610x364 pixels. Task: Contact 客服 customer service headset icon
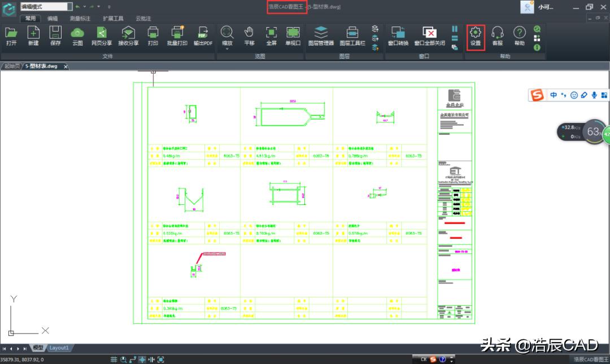pyautogui.click(x=497, y=36)
